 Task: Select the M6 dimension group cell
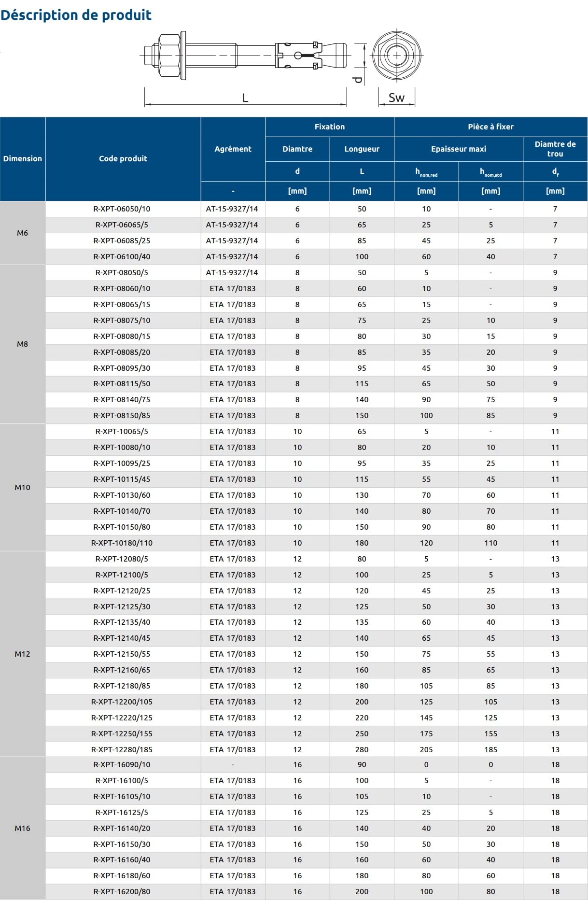click(23, 233)
